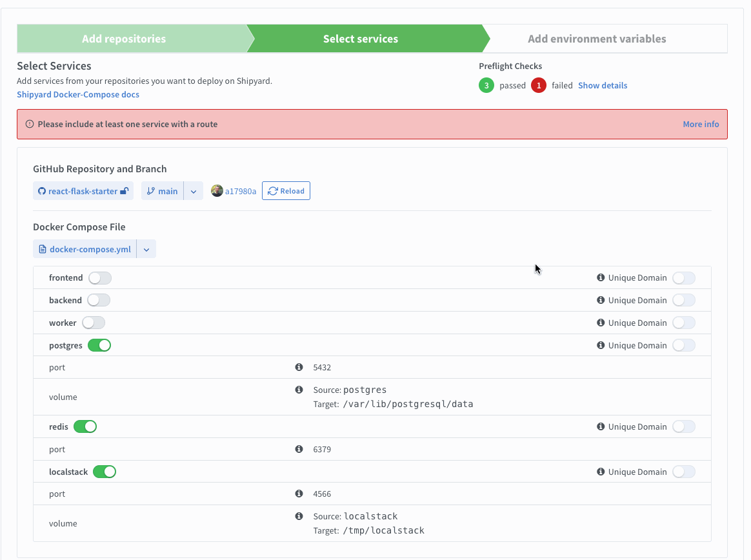Click the localstack port value 4566
Screen dimensions: 751x560
click(x=322, y=494)
